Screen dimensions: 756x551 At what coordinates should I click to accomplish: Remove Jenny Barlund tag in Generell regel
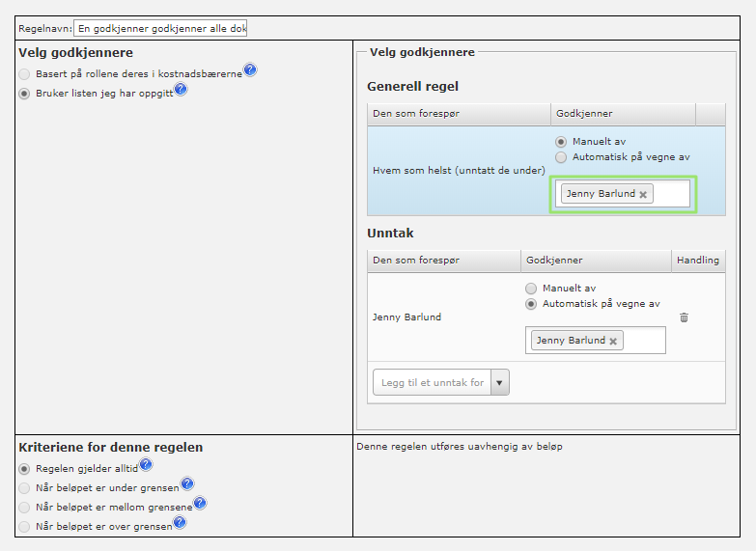pos(643,194)
